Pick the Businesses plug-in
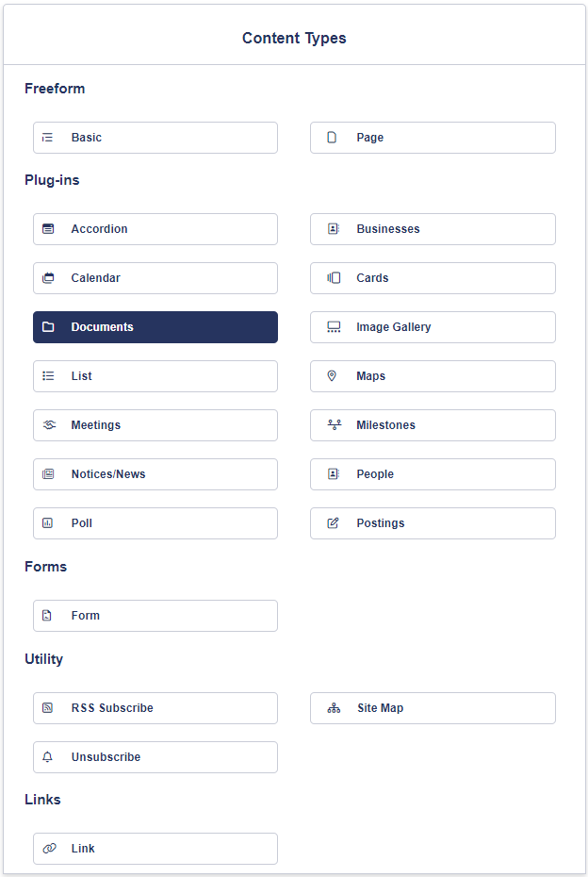Viewport: 588px width, 877px height. click(x=433, y=229)
